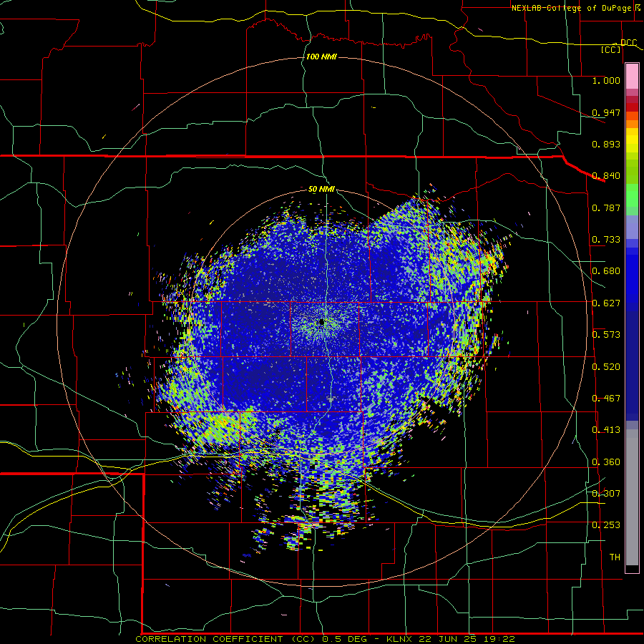Click the 0.253 color scale value
Viewport: 644px width, 644px height.
(606, 525)
